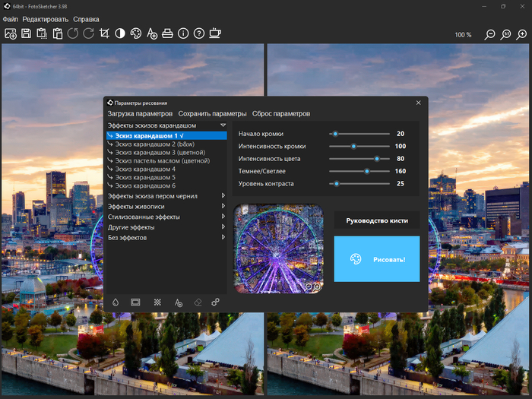Select the crop tool in toolbar
The image size is (532, 399).
point(104,33)
